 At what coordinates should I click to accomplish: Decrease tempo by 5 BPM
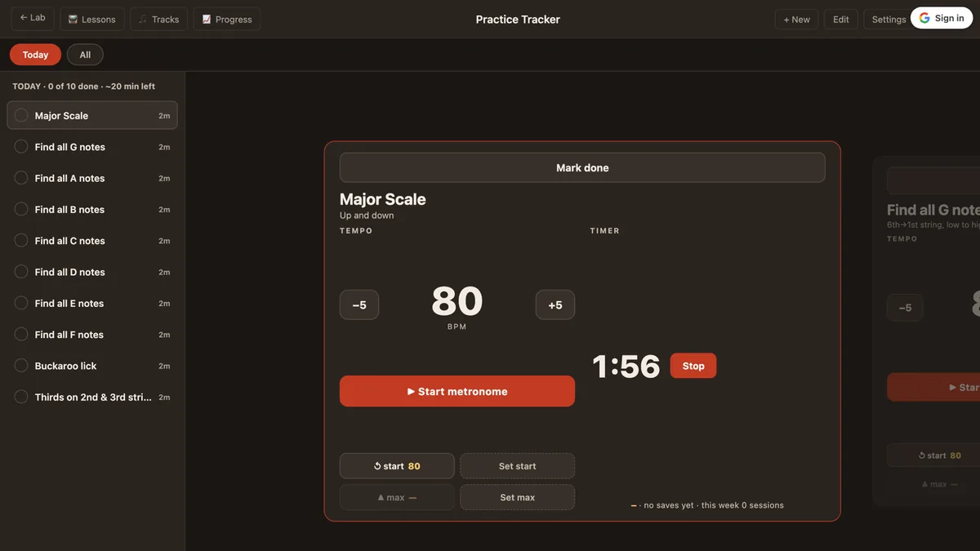pyautogui.click(x=359, y=304)
